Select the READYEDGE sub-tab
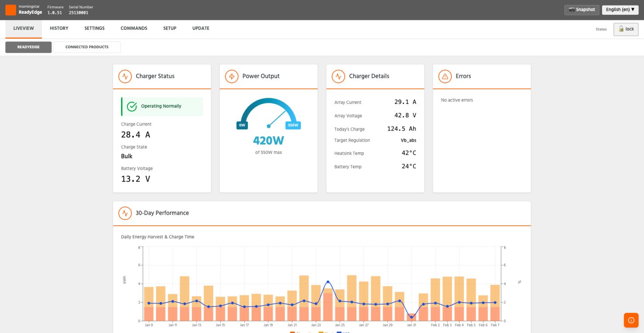 pos(29,47)
